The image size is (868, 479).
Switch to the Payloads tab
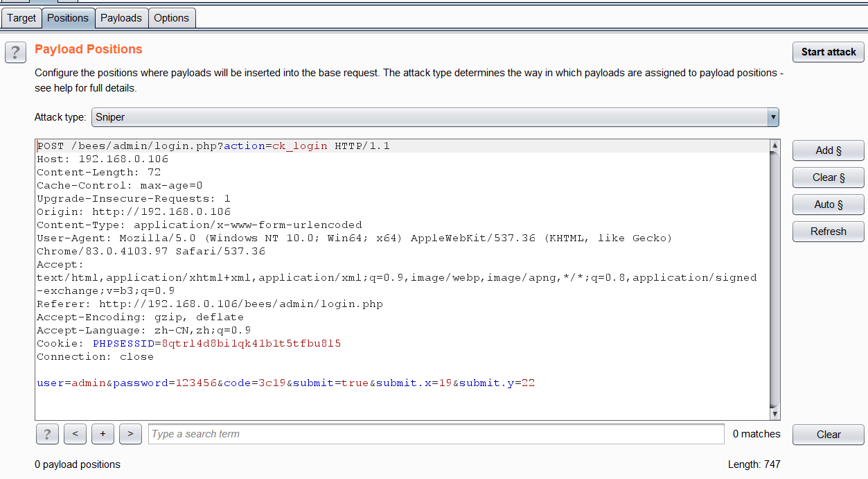coord(121,18)
